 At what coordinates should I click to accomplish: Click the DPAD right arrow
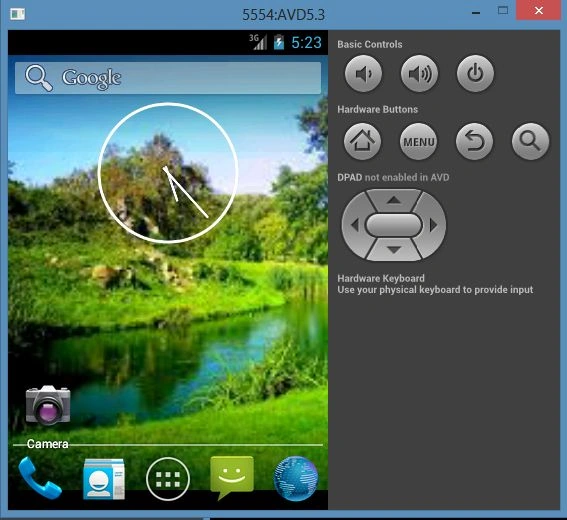[x=433, y=225]
